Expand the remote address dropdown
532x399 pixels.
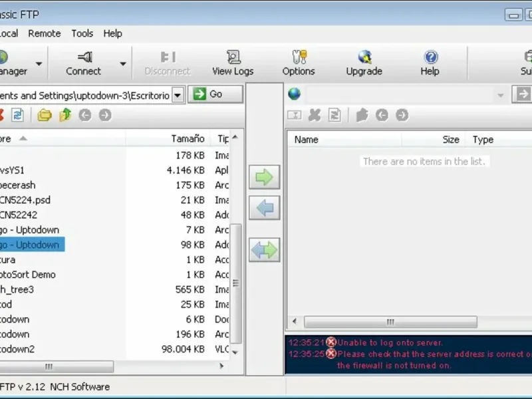(501, 95)
